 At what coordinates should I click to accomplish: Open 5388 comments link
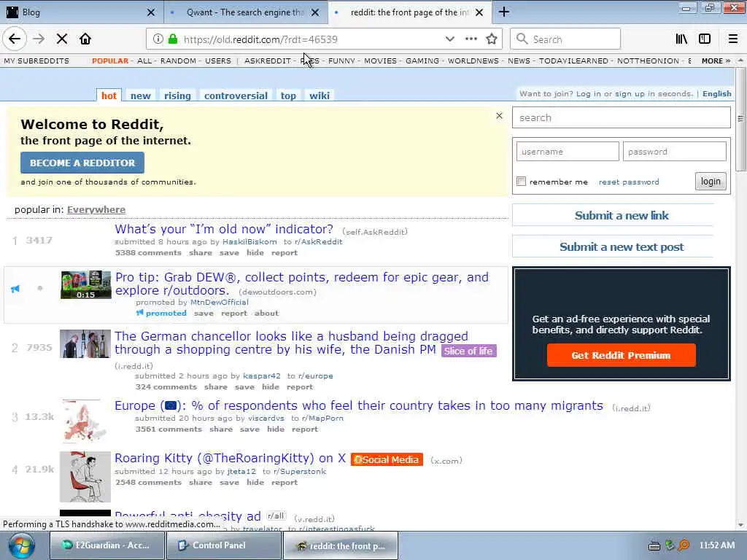[x=148, y=253]
